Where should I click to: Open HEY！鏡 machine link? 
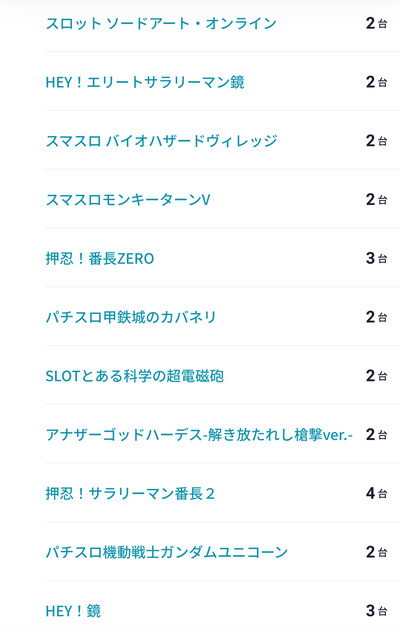click(73, 611)
